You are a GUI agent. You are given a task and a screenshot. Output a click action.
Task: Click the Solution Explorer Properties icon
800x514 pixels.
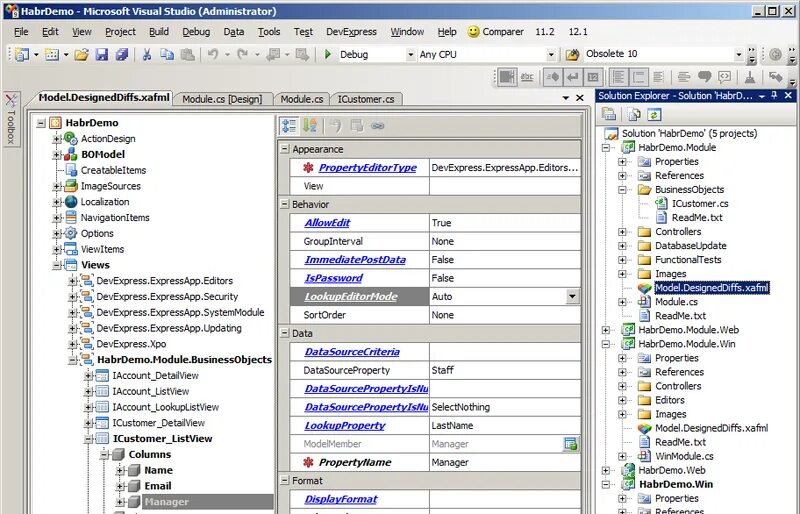(609, 114)
